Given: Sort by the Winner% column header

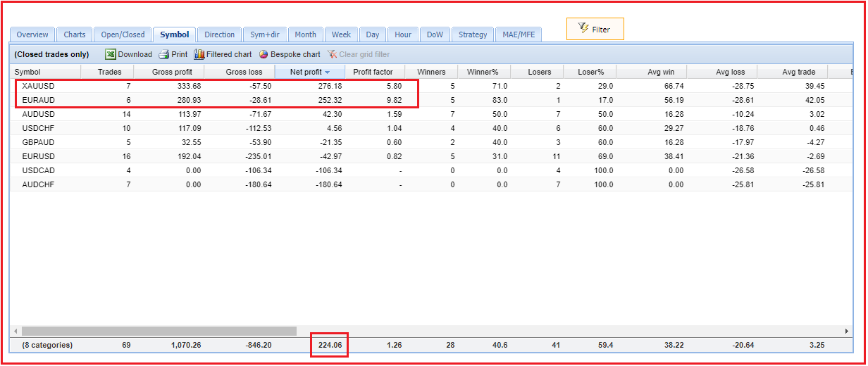Looking at the screenshot, I should 483,72.
